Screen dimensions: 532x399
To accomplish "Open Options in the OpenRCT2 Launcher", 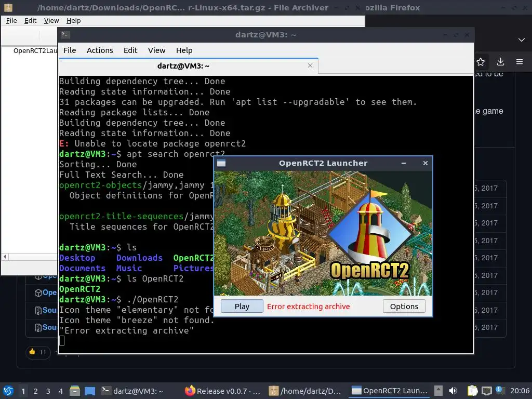I will point(404,307).
